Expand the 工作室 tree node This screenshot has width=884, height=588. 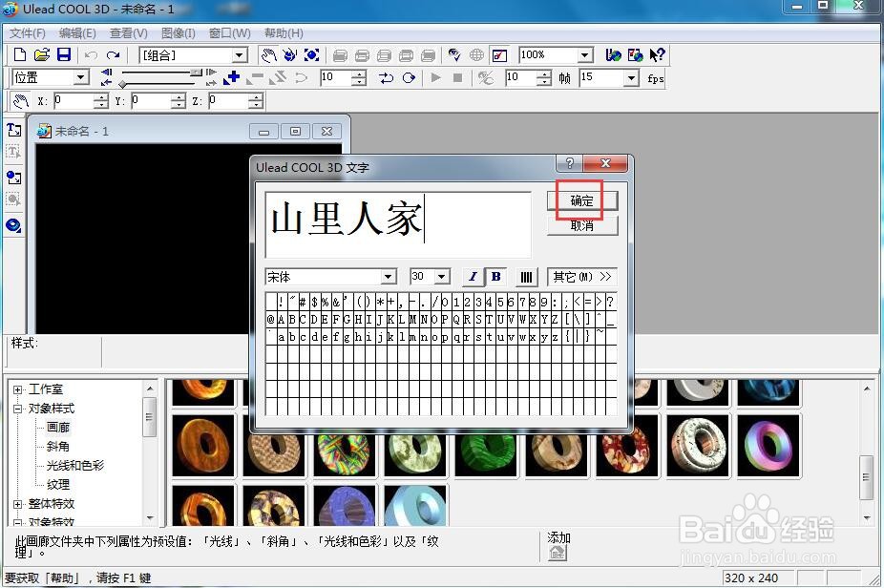pos(17,389)
